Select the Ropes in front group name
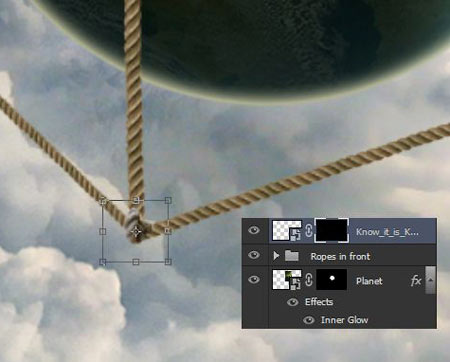Viewport: 450px width, 362px height. pyautogui.click(x=340, y=256)
